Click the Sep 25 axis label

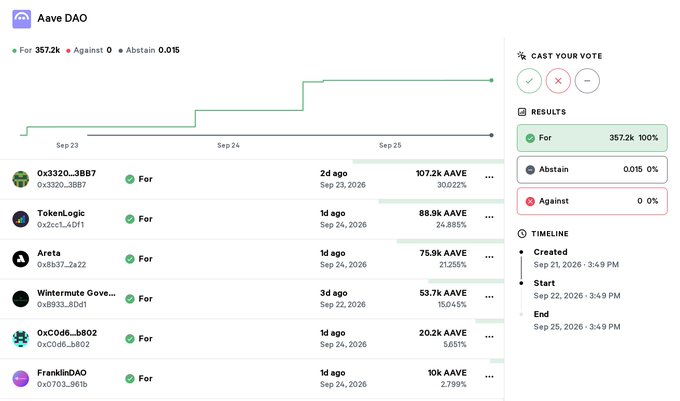point(390,145)
